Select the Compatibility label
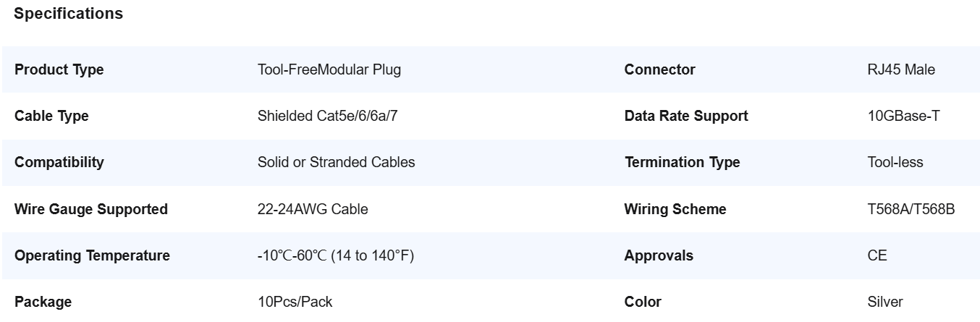This screenshot has height=322, width=980. (x=59, y=163)
